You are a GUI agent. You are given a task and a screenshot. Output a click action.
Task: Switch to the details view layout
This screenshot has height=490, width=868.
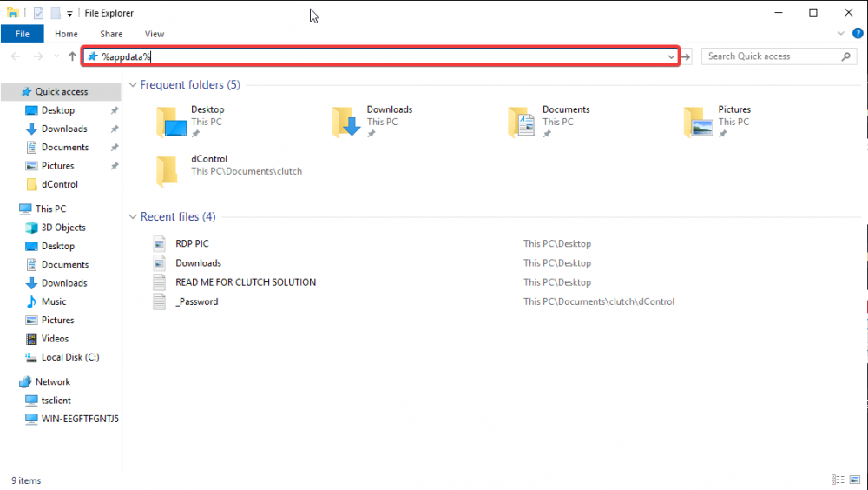click(x=836, y=480)
